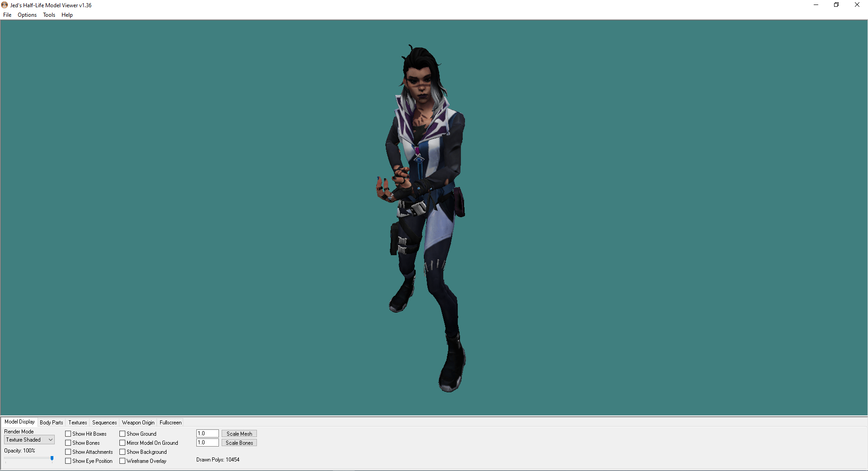868x471 pixels.
Task: Enable Wireframe Overlay checkbox
Action: pos(123,461)
